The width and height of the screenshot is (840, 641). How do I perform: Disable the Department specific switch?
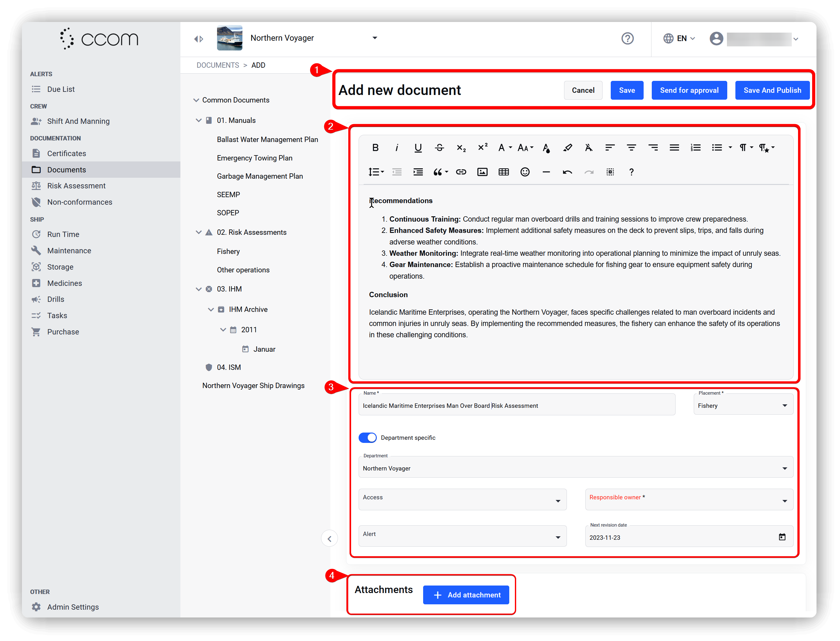[368, 438]
